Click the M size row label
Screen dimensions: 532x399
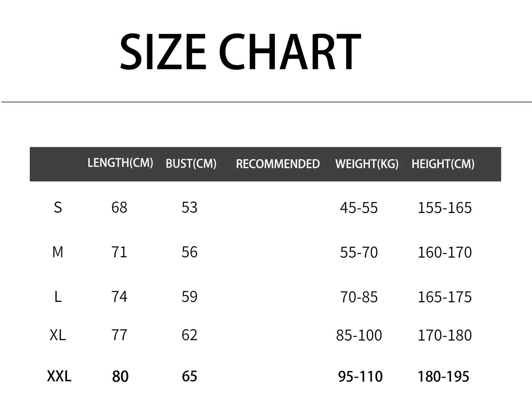click(x=58, y=252)
